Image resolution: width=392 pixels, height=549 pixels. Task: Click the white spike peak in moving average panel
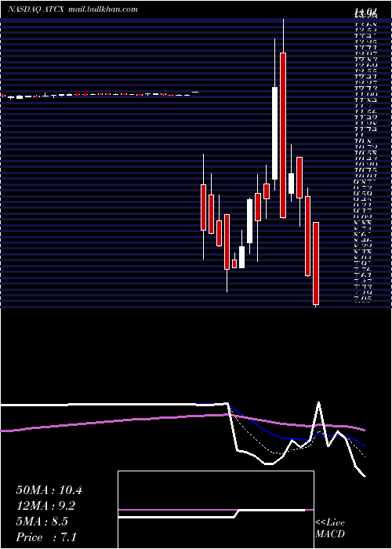tap(318, 402)
